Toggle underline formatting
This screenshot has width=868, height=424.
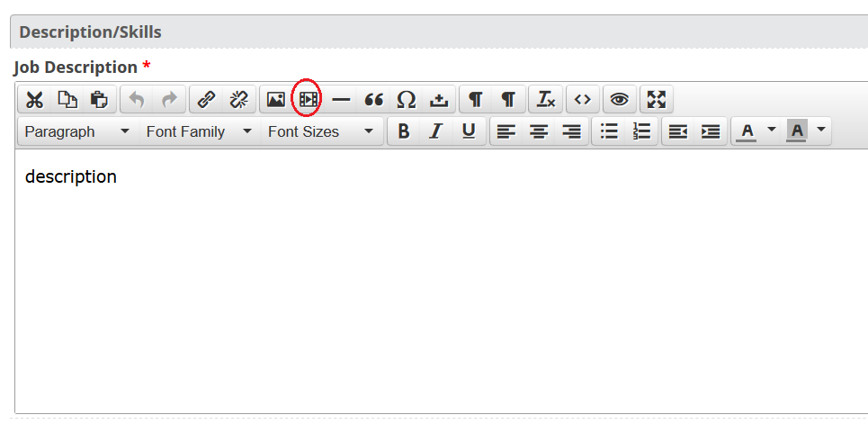469,131
